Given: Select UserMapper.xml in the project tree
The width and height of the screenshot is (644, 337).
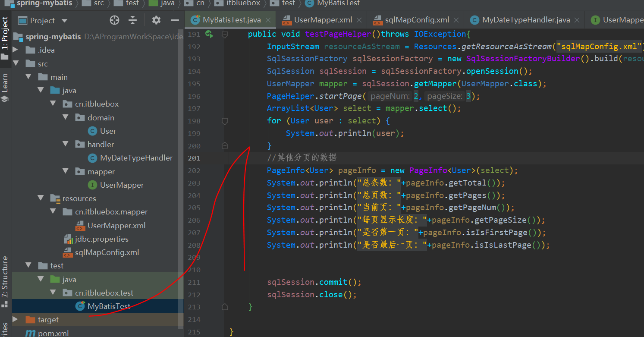Looking at the screenshot, I should [116, 225].
